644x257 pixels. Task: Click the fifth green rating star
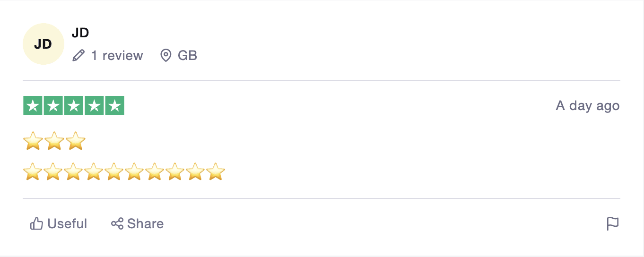click(114, 105)
